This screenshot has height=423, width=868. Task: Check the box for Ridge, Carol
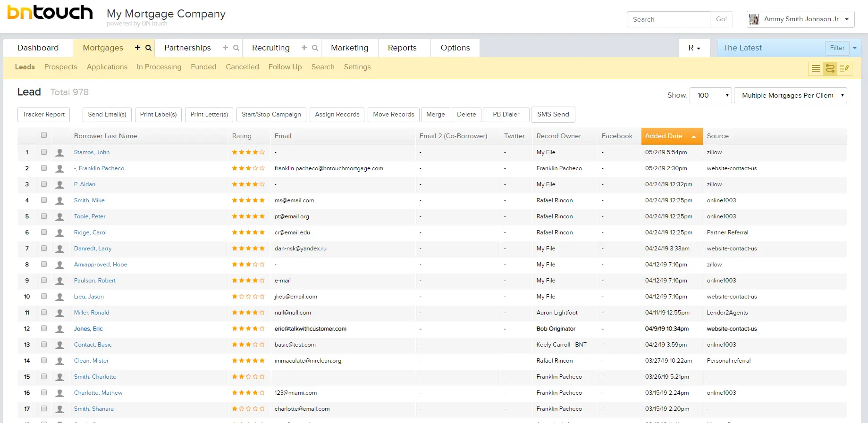coord(44,232)
